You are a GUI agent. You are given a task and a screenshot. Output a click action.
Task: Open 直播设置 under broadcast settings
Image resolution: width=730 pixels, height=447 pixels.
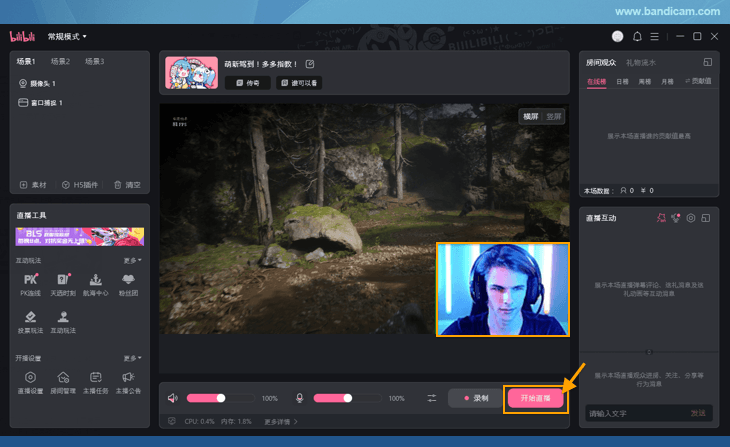(30, 382)
